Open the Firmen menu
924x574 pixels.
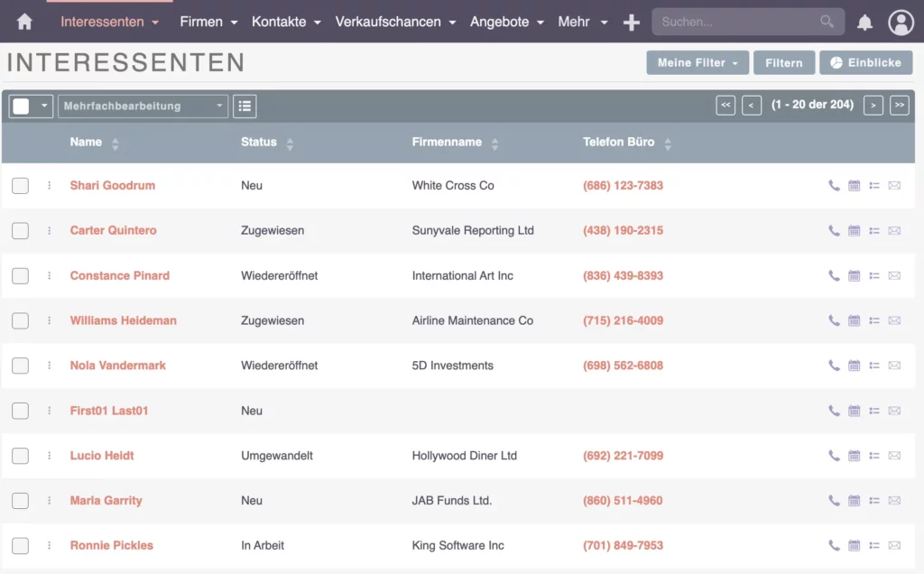[208, 22]
